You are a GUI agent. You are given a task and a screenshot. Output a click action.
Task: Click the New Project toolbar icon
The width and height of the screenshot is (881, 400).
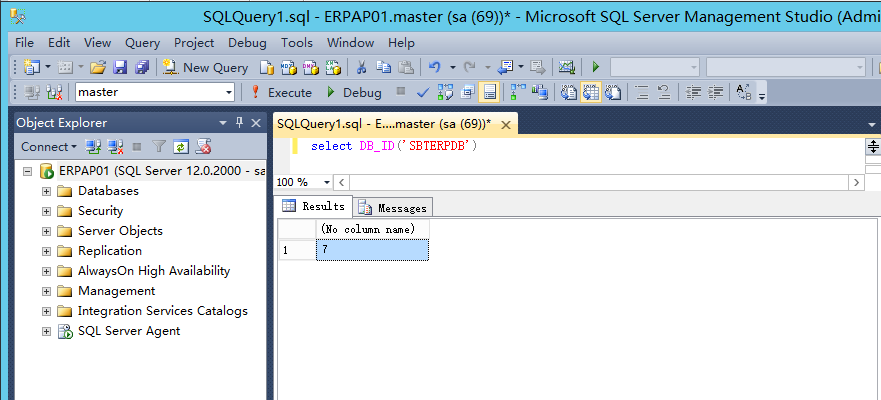click(31, 67)
